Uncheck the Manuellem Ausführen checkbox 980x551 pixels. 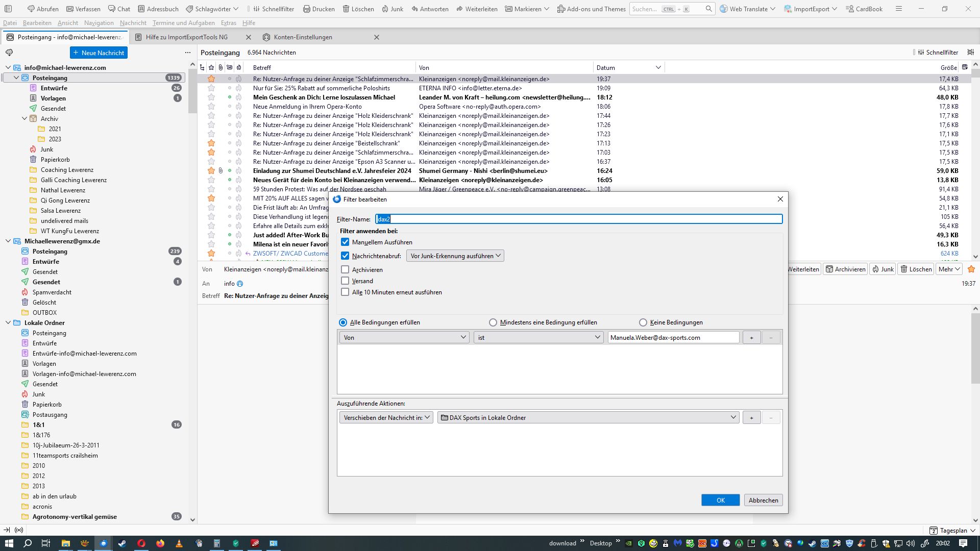(x=345, y=242)
